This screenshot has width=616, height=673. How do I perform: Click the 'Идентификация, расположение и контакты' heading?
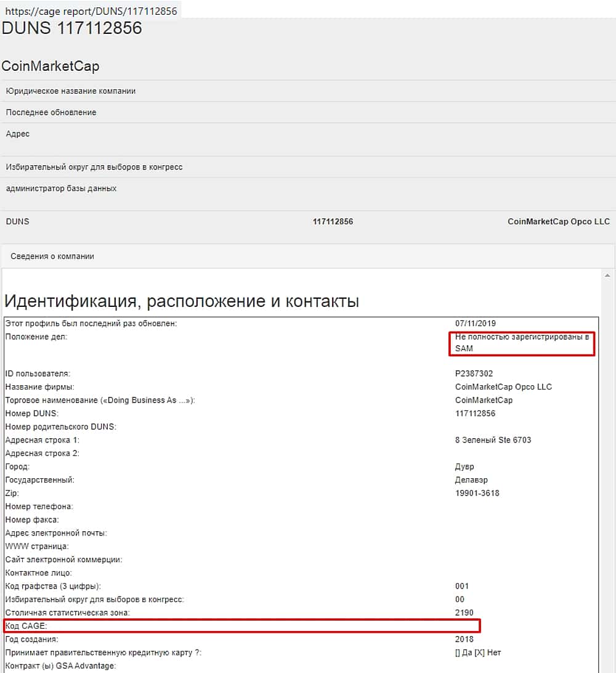[x=182, y=301]
